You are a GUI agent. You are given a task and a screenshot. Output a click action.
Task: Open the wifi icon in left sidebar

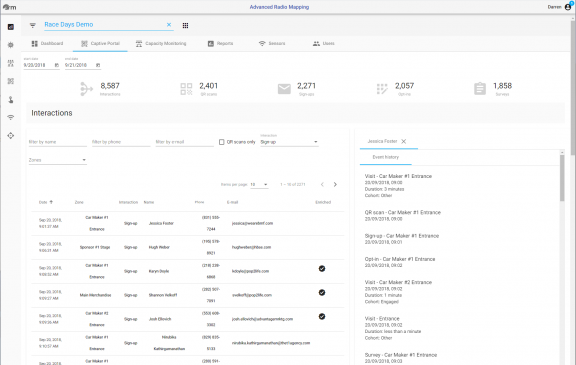click(11, 118)
